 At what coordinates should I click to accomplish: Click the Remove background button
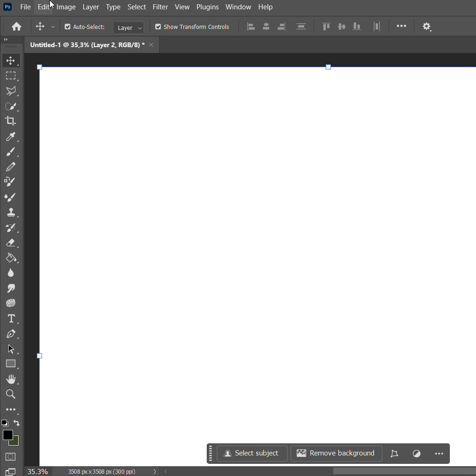(x=336, y=453)
